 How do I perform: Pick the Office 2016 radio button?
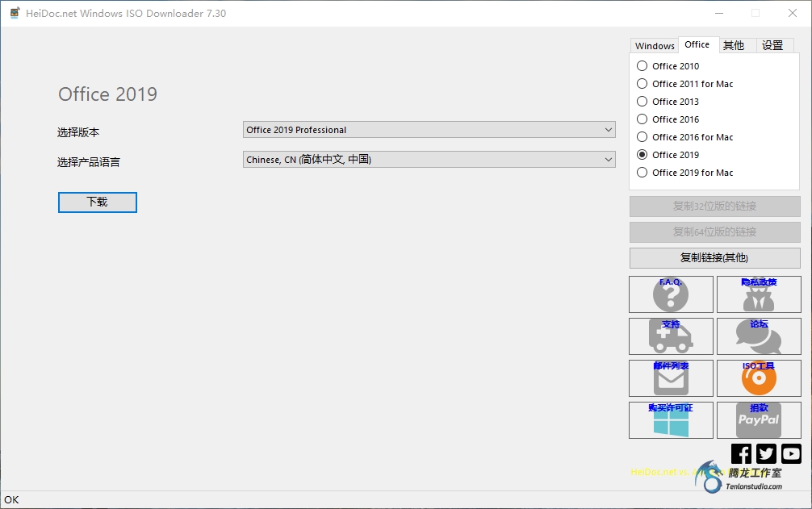tap(642, 119)
